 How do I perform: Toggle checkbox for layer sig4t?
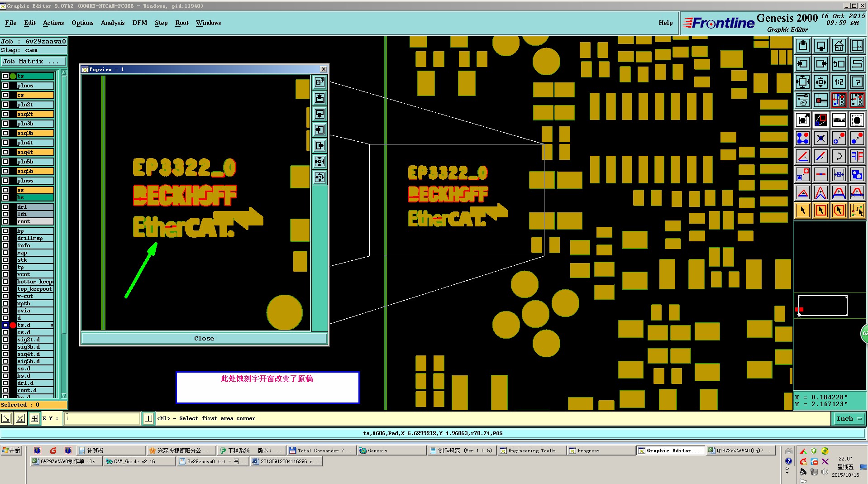point(5,152)
